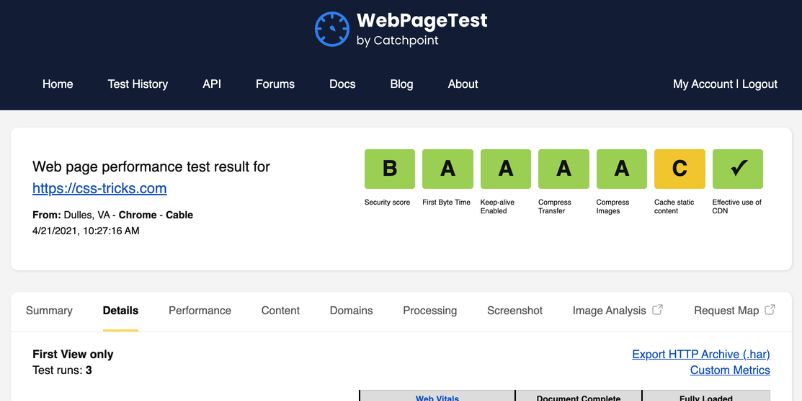This screenshot has width=802, height=401.
Task: Click the Web Vitals table header link
Action: click(437, 397)
